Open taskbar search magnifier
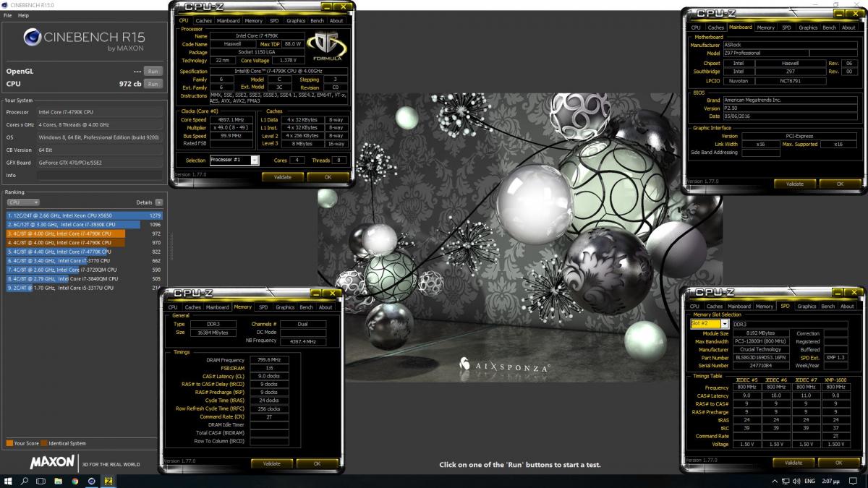The width and height of the screenshot is (868, 488). (x=25, y=481)
